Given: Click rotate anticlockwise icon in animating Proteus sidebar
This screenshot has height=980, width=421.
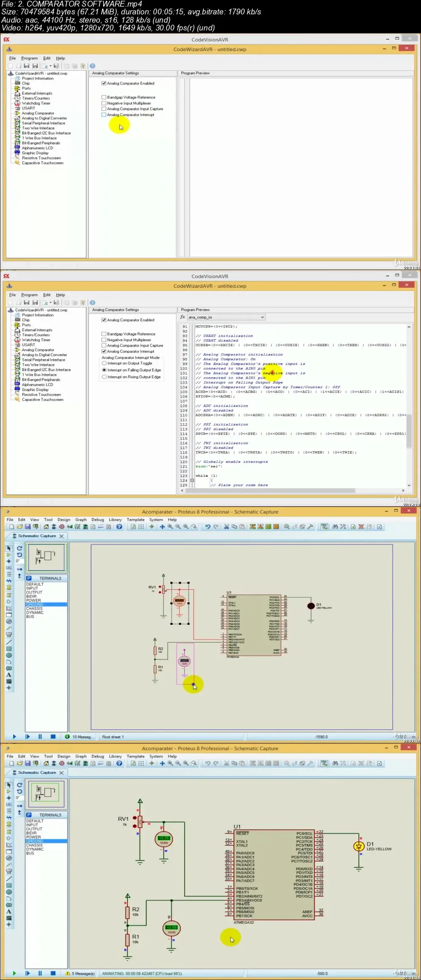Looking at the screenshot, I should (19, 791).
